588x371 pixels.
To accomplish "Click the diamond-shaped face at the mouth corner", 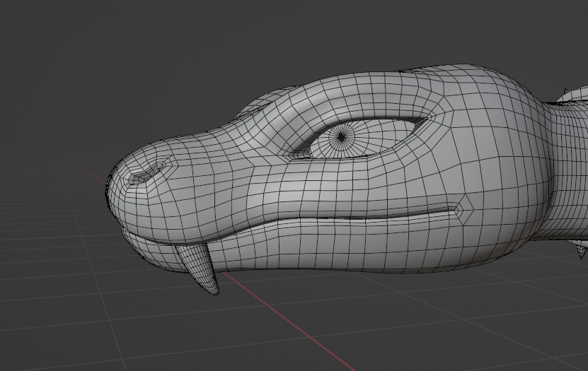I will tap(464, 210).
